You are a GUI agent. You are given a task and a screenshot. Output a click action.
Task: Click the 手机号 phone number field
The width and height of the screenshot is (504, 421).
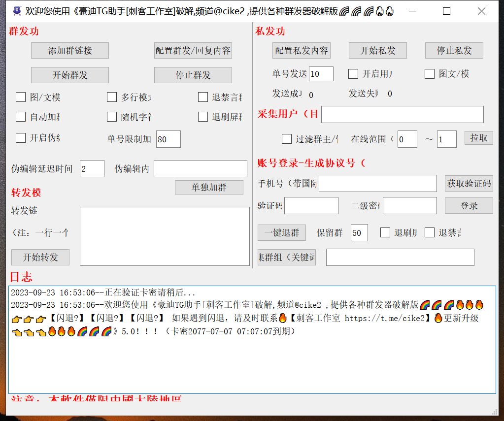pyautogui.click(x=378, y=184)
